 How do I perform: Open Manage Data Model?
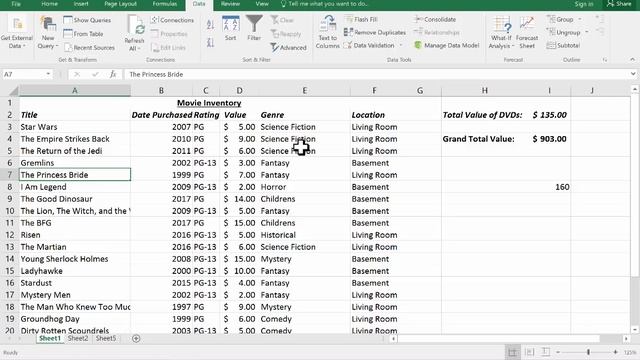point(447,45)
